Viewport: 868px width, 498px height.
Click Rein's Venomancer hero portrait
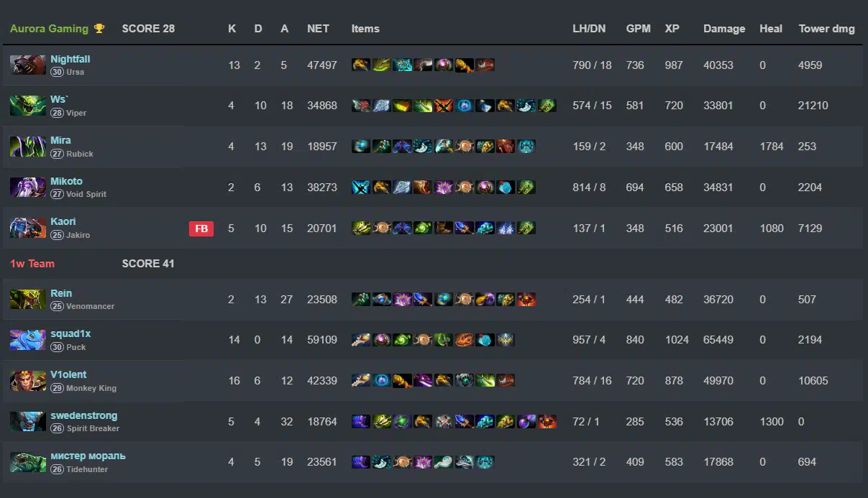28,299
